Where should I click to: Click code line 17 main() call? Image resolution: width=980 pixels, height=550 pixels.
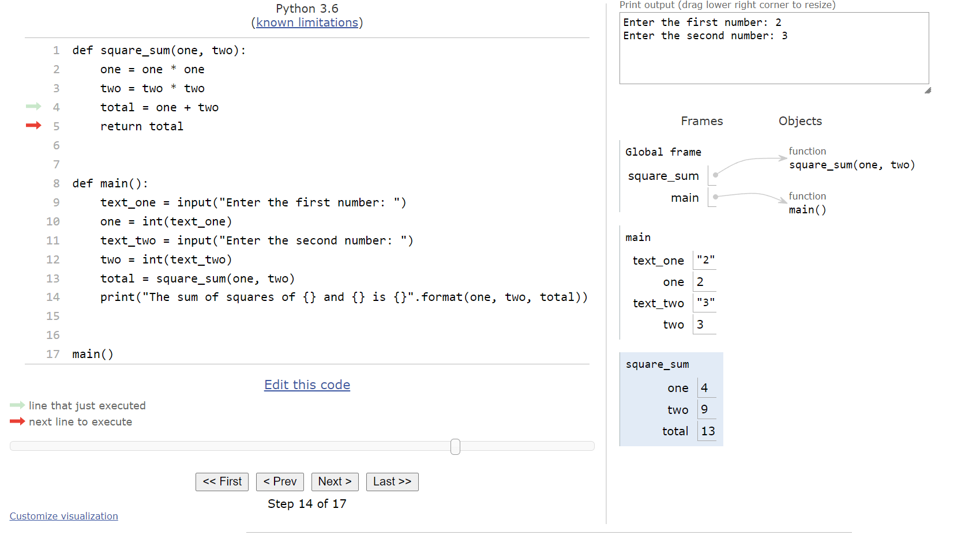[93, 354]
